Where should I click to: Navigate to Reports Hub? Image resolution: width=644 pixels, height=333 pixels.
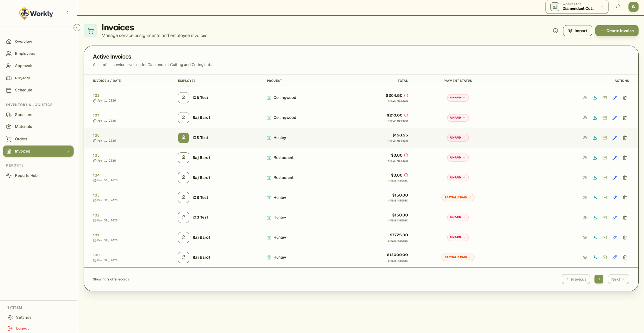(26, 175)
